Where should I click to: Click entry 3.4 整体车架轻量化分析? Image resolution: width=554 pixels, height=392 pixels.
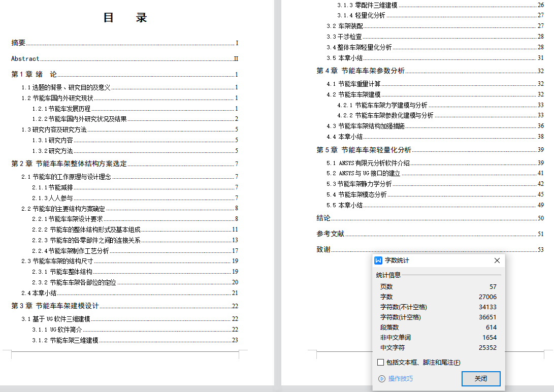click(x=435, y=47)
